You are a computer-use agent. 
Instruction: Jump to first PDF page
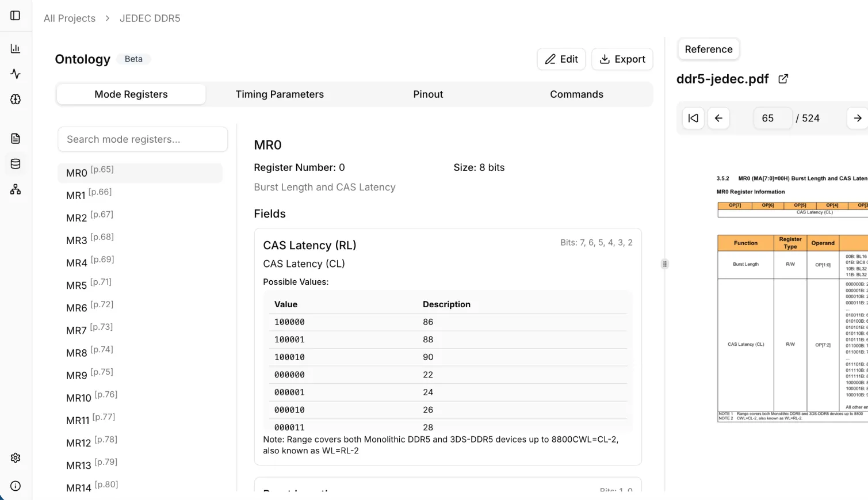(x=693, y=118)
